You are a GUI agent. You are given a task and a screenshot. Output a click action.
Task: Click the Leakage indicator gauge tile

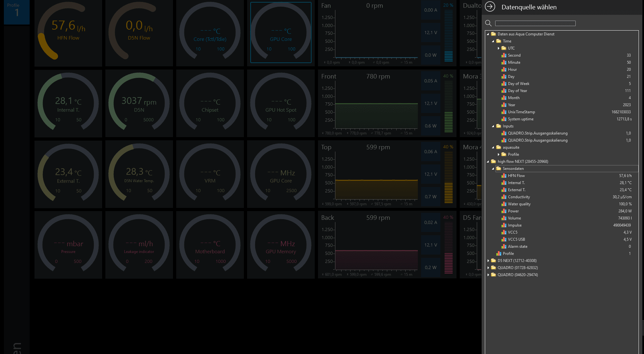[x=139, y=245]
